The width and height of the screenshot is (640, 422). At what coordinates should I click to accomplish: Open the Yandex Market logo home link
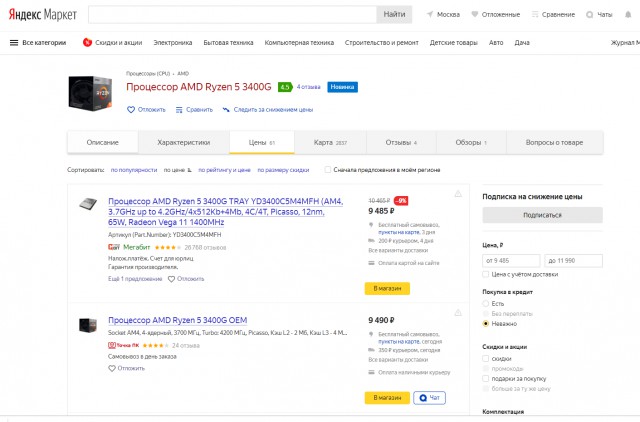(42, 15)
